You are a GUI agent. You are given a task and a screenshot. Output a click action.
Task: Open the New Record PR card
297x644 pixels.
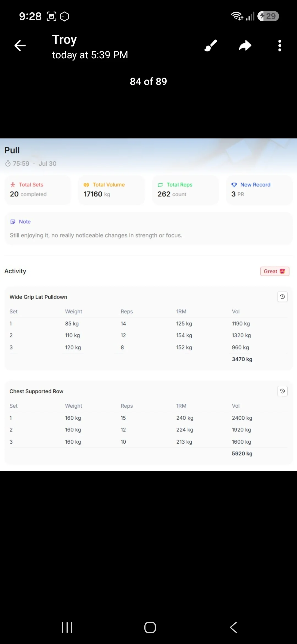[x=259, y=190]
